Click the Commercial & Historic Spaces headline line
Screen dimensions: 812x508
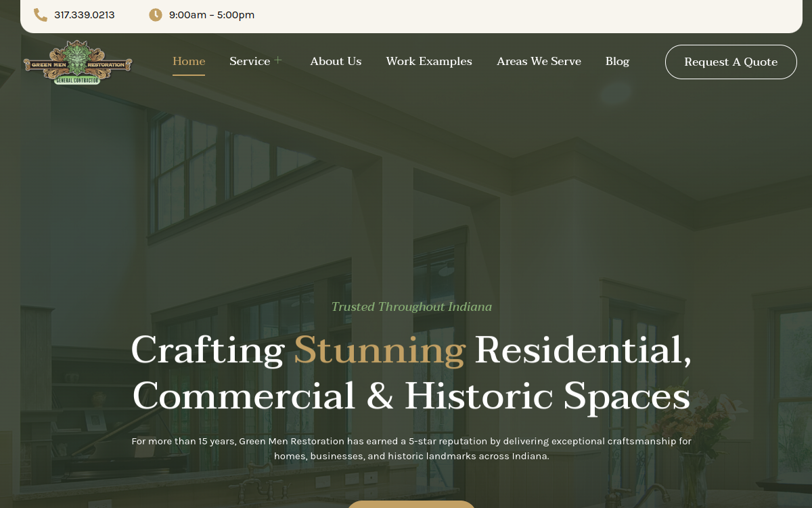coord(411,396)
